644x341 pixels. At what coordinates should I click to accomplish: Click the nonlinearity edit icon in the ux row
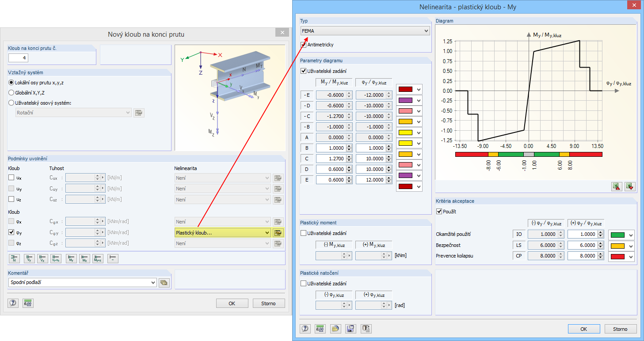tap(278, 178)
